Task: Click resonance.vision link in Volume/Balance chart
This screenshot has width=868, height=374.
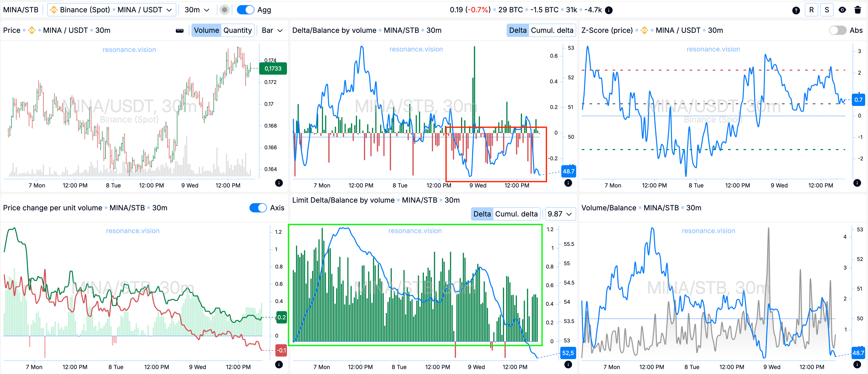Action: [708, 231]
